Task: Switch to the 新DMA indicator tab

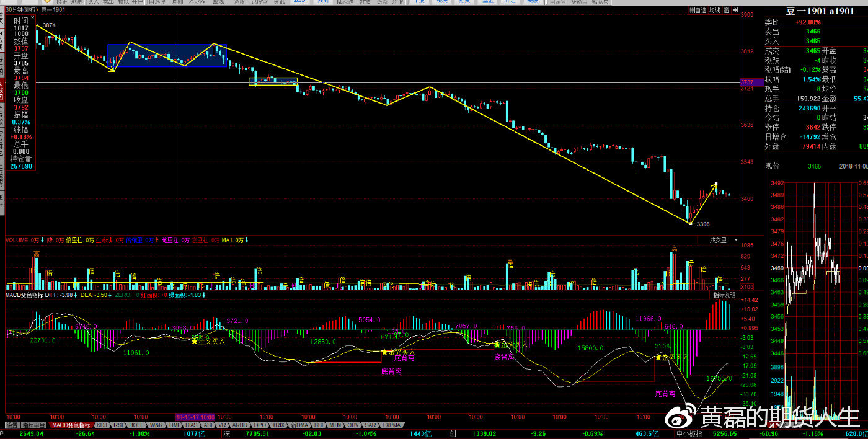Action: pyautogui.click(x=300, y=425)
